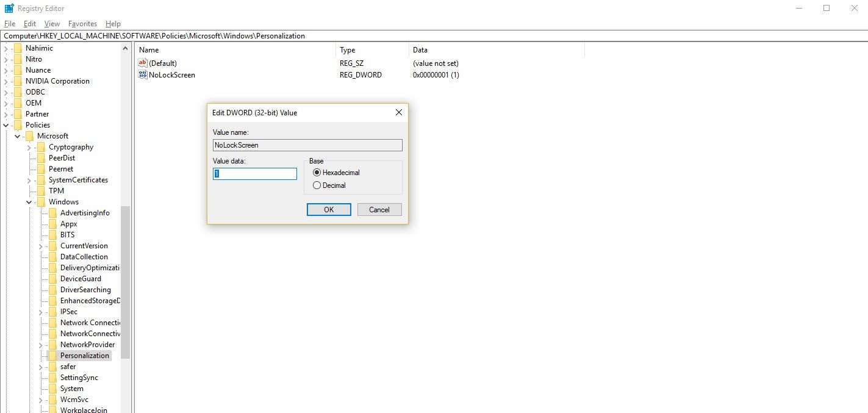Click the registry path address bar
Viewport: 868px width, 413px height.
tap(434, 36)
